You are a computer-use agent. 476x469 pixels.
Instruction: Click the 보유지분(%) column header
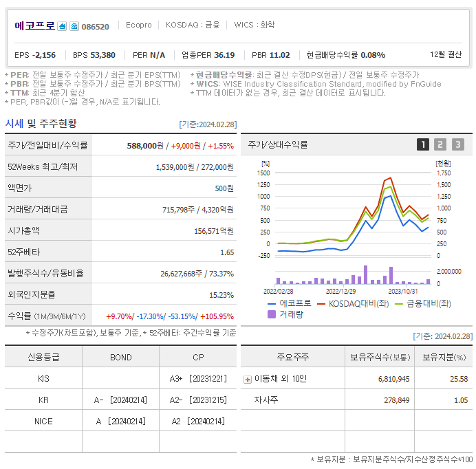(444, 357)
